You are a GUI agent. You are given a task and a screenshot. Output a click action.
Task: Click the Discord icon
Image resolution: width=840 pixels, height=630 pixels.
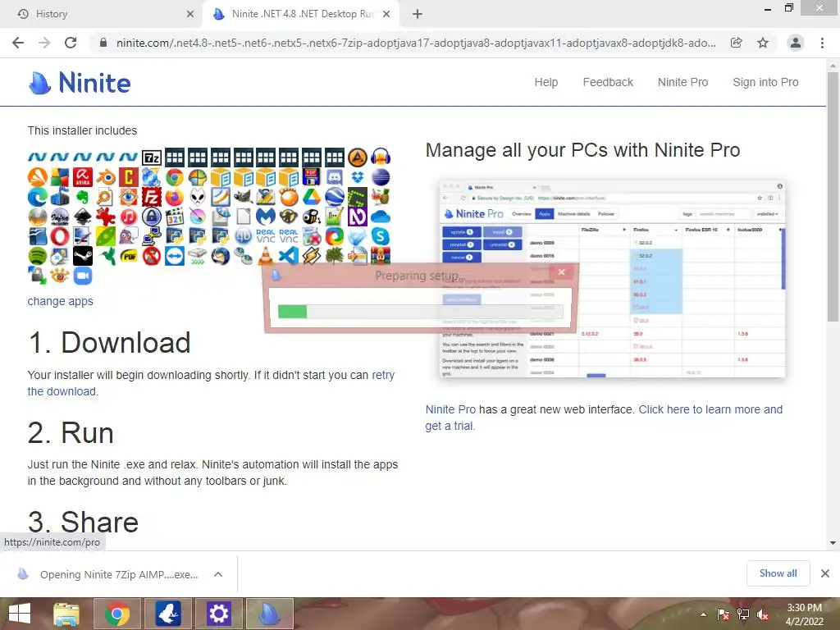coord(335,177)
